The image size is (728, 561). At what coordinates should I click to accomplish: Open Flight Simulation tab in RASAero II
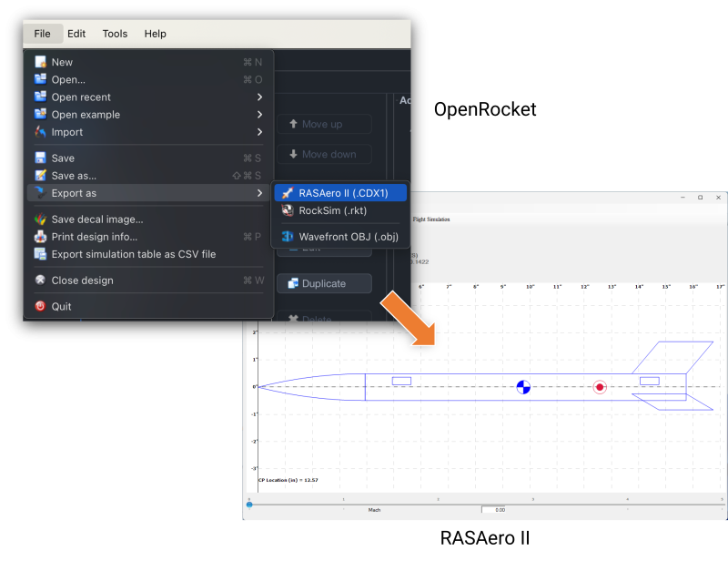click(x=430, y=219)
